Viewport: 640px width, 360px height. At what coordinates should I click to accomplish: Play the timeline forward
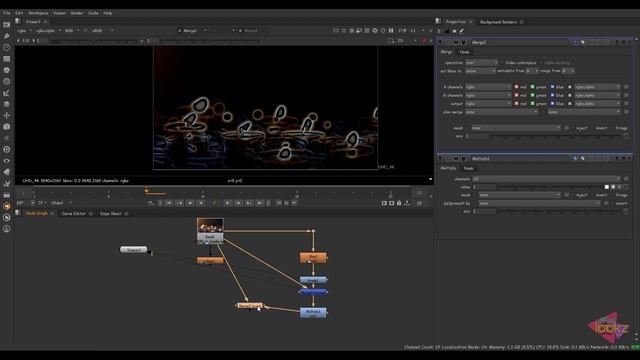click(x=228, y=203)
